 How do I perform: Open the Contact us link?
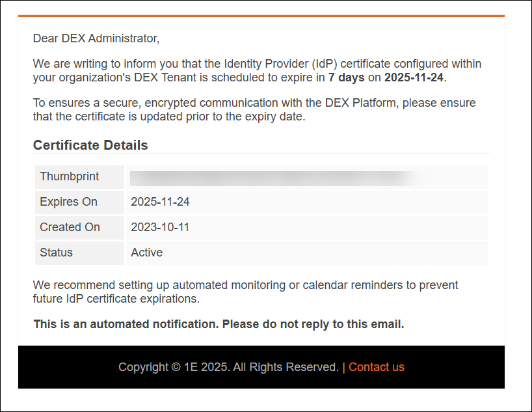[x=377, y=367]
